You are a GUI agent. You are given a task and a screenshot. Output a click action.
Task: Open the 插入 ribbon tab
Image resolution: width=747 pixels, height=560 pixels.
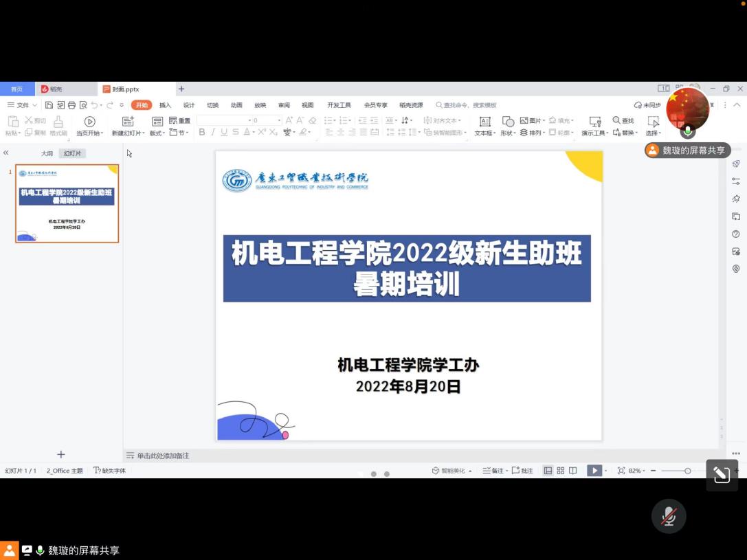165,105
